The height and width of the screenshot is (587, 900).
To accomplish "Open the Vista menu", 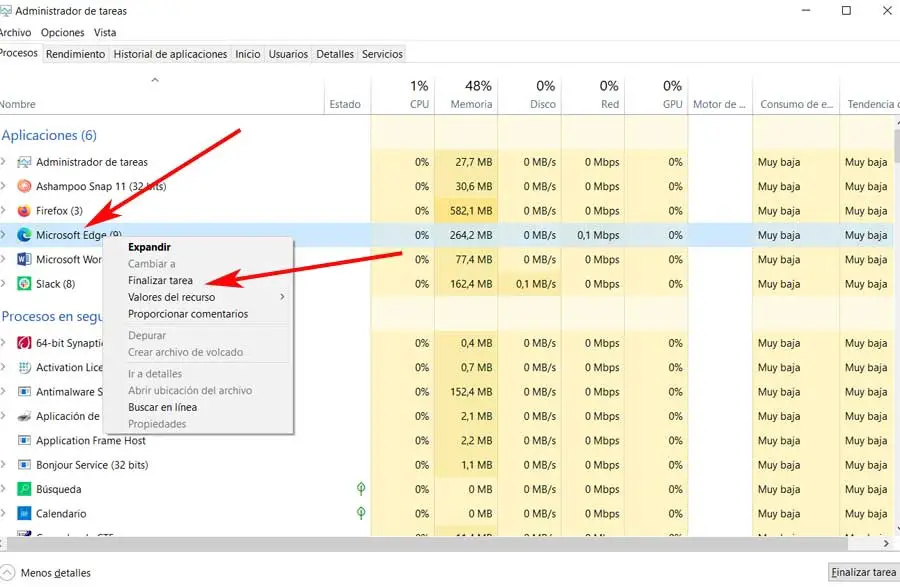I will [x=105, y=33].
